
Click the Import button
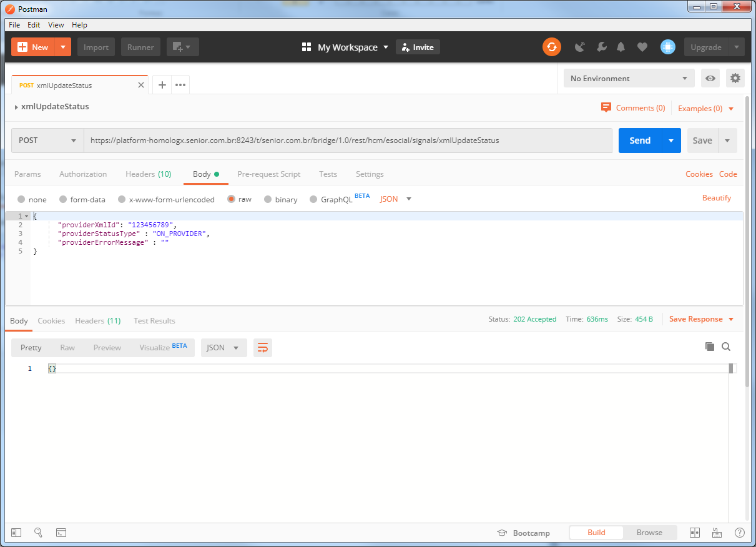(x=96, y=47)
